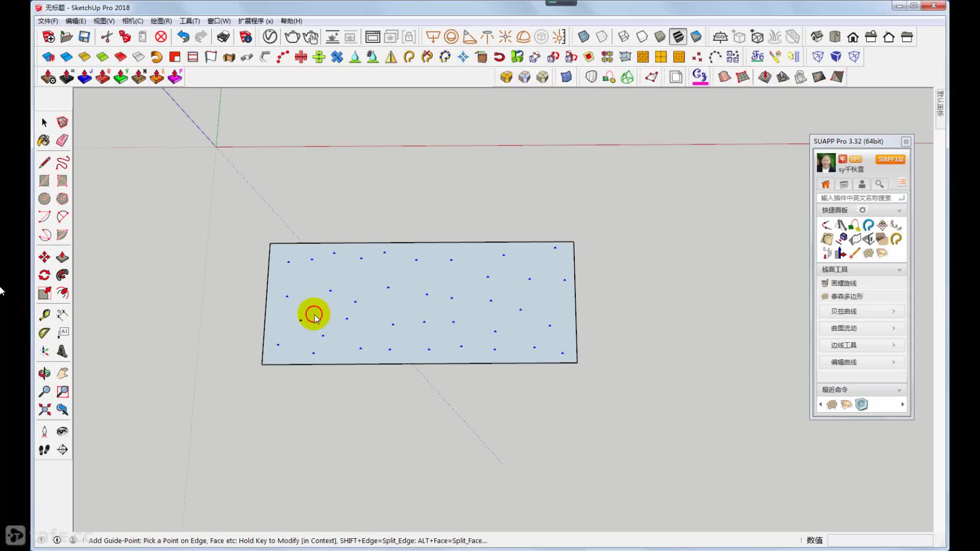Open the File menu (文件)
The width and height of the screenshot is (980, 551).
[48, 21]
